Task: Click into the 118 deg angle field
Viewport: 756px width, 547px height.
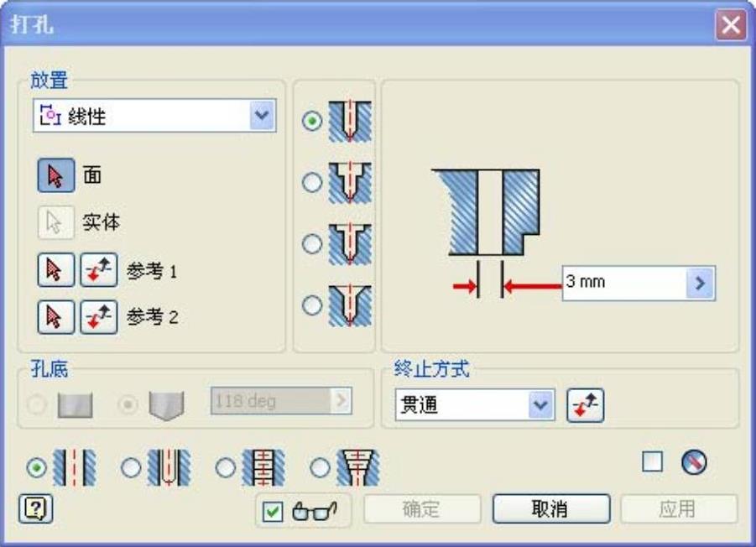Action: (x=270, y=400)
